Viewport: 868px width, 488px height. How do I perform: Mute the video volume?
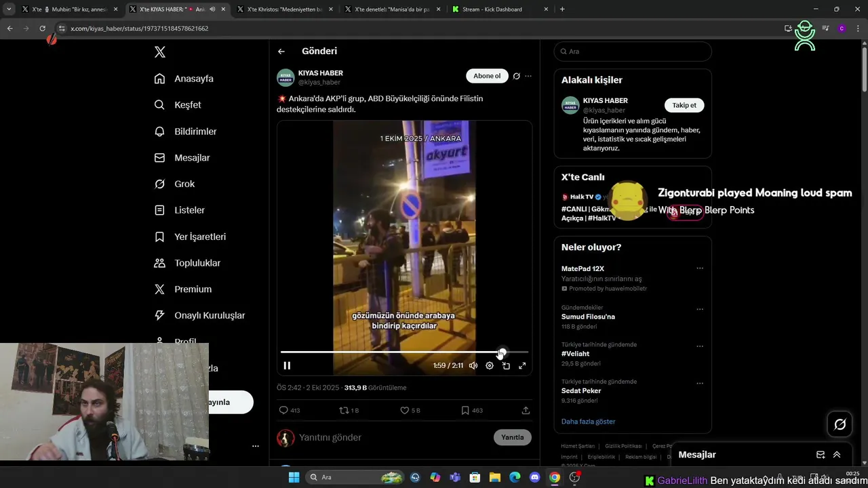pyautogui.click(x=473, y=365)
